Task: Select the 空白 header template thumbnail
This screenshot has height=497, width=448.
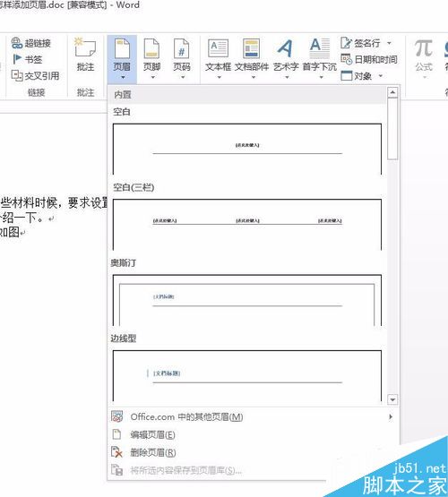Action: pyautogui.click(x=247, y=149)
